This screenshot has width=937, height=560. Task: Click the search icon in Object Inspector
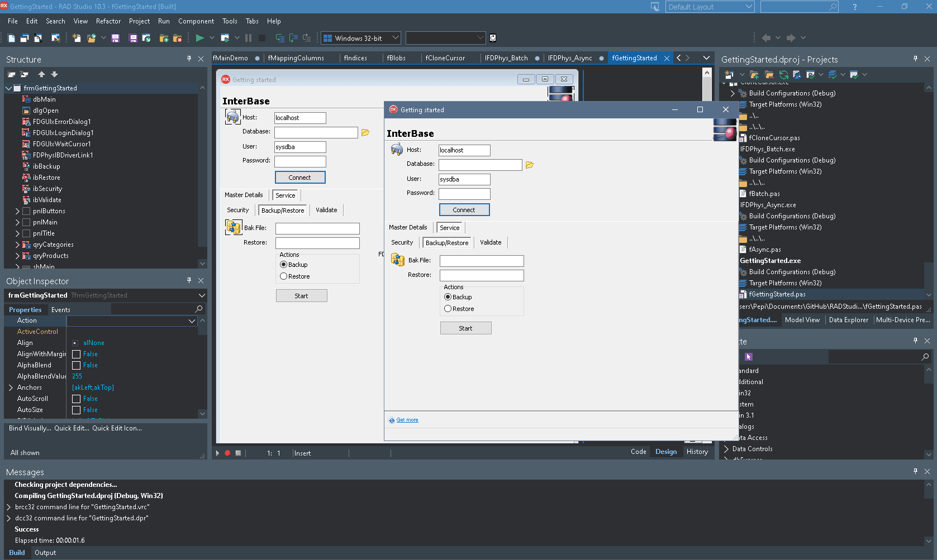click(198, 309)
